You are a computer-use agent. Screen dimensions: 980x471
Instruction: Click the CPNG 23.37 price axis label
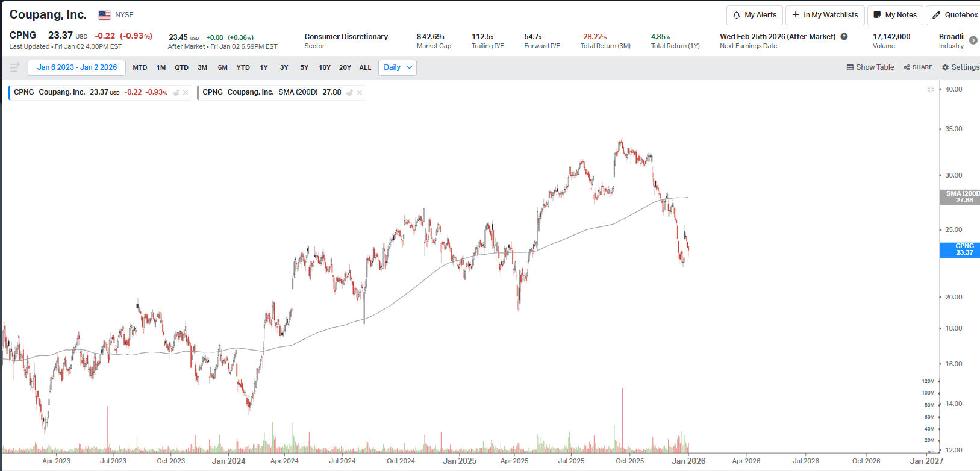click(960, 249)
